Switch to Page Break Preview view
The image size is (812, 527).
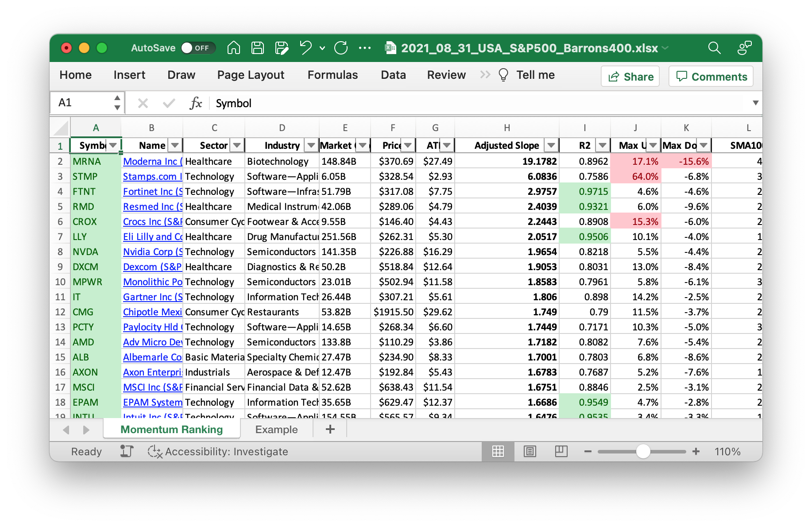point(561,451)
